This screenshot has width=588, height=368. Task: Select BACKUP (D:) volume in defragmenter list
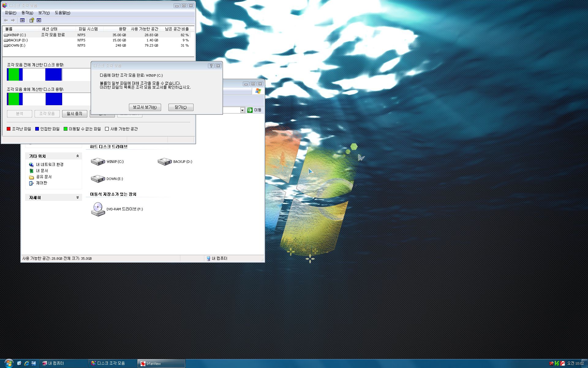click(x=16, y=40)
